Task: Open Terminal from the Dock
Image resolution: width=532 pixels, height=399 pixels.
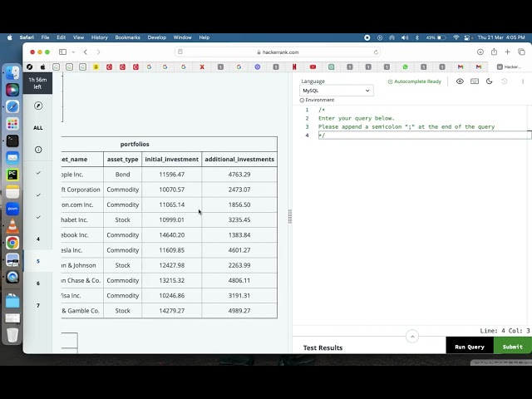Action: click(12, 140)
